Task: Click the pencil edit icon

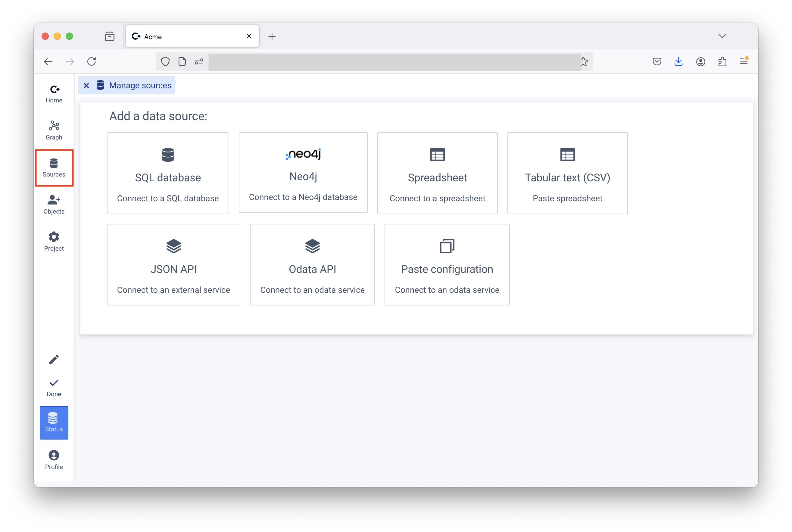Action: coord(54,360)
